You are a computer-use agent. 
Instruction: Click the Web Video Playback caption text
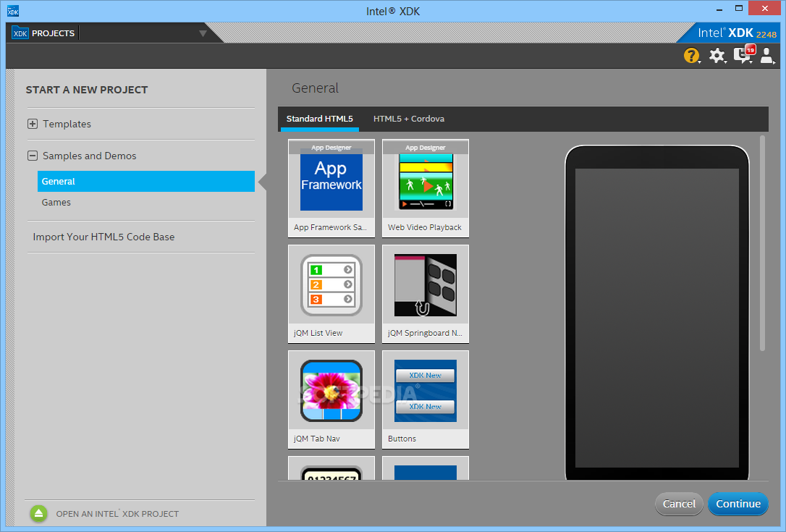tap(425, 228)
